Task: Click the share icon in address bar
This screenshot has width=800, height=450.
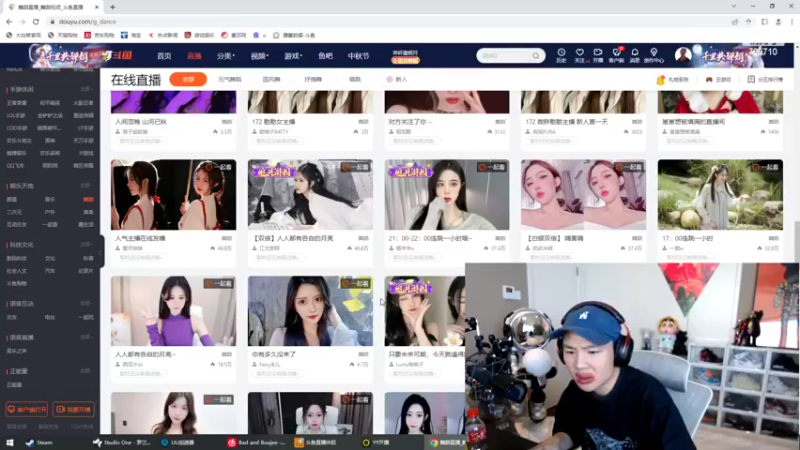Action: [x=735, y=21]
